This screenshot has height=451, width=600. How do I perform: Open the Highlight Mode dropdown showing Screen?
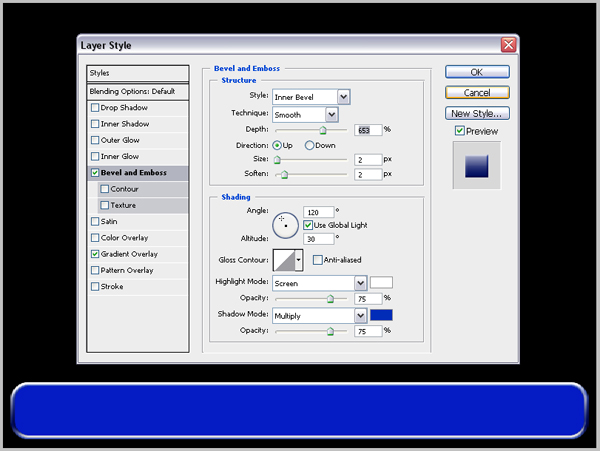click(x=320, y=283)
